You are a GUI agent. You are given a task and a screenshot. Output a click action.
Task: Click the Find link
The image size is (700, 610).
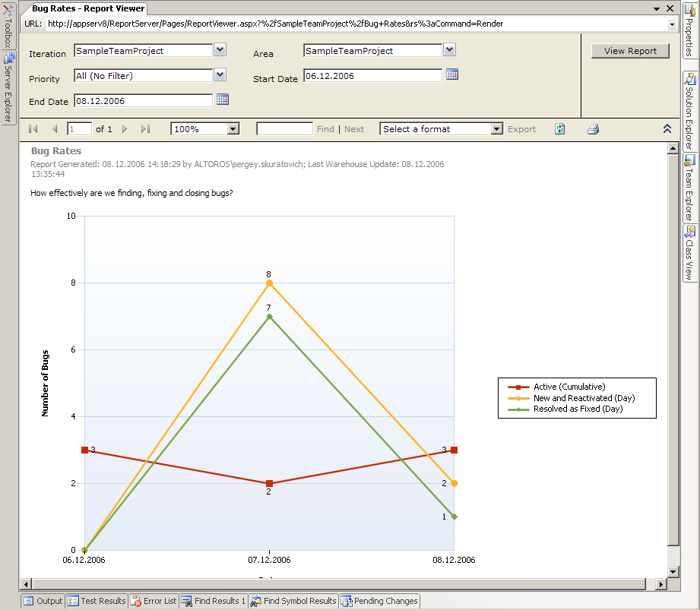tap(325, 129)
